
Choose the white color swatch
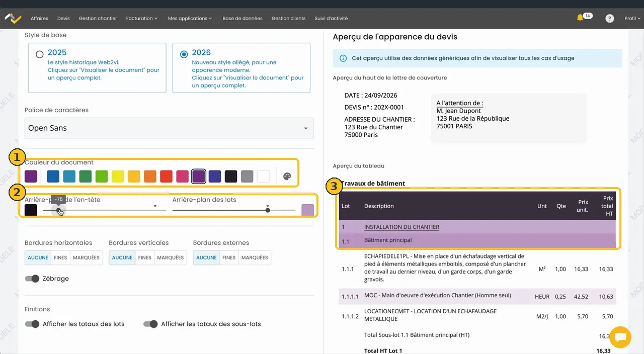[x=263, y=176]
